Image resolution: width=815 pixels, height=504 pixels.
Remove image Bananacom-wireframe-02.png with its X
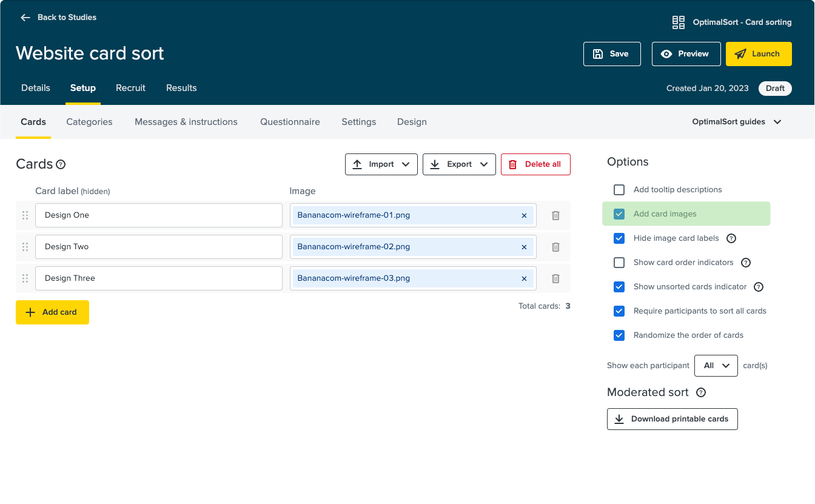coord(524,247)
